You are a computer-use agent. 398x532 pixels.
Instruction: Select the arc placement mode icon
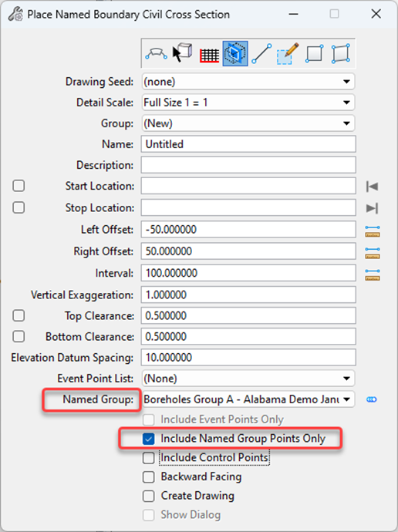tap(156, 54)
